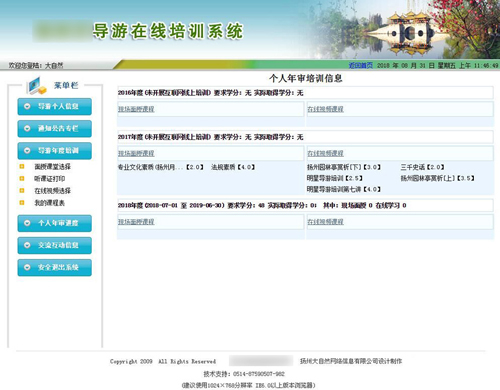500x390 pixels.
Task: Open 在线视频课程 link under 2018年度
Action: (x=325, y=222)
